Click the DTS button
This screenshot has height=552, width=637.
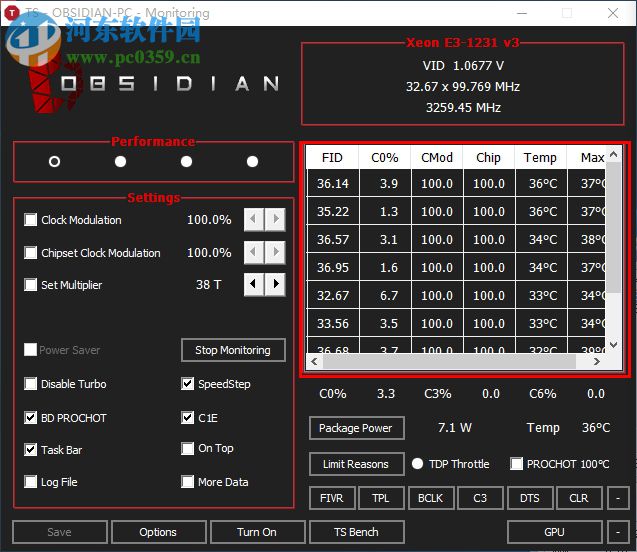[x=530, y=498]
